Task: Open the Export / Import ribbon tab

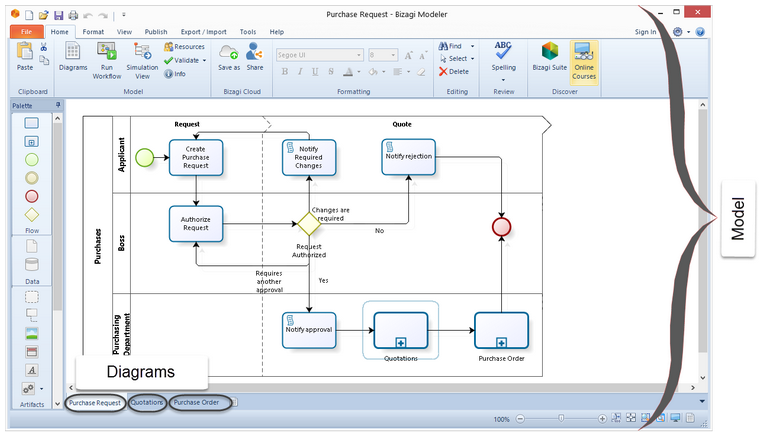Action: 204,31
